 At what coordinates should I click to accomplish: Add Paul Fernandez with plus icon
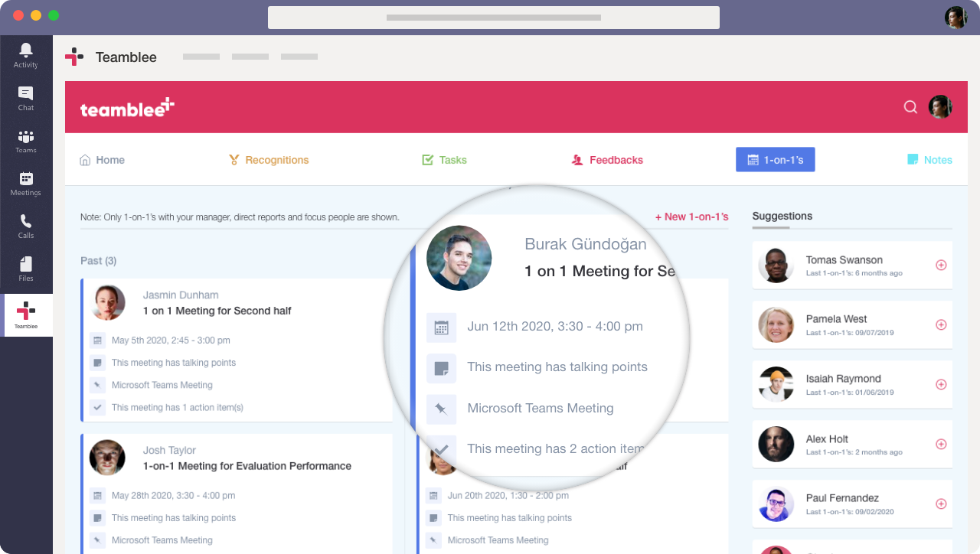pos(941,503)
